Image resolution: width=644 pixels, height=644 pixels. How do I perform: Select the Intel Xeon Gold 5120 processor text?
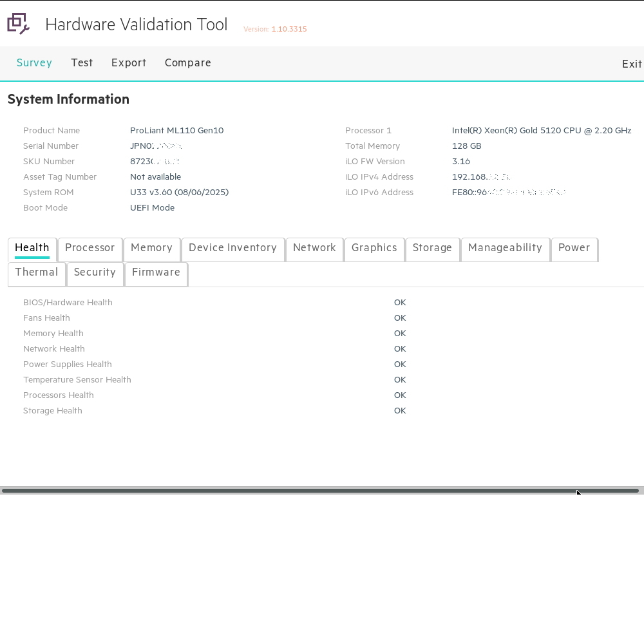pos(542,131)
